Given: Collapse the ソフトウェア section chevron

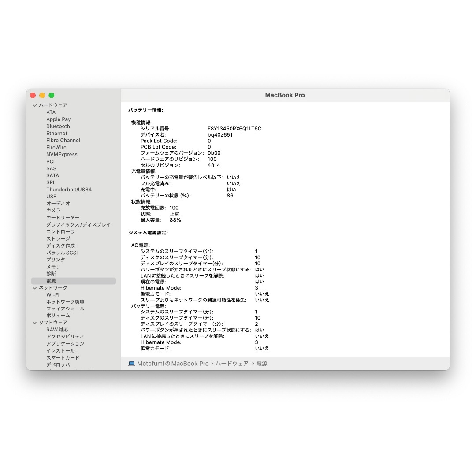Looking at the screenshot, I should tap(35, 323).
